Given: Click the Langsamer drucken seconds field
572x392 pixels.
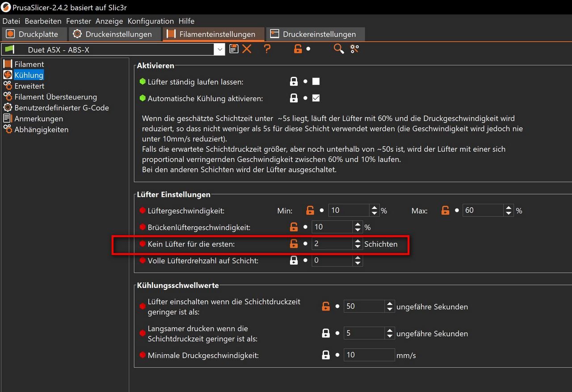Looking at the screenshot, I should click(365, 333).
